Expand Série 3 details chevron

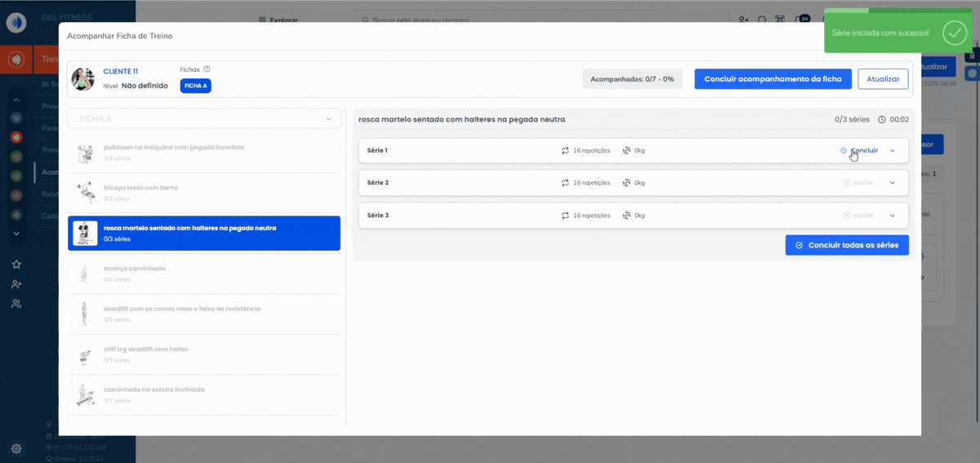(893, 216)
